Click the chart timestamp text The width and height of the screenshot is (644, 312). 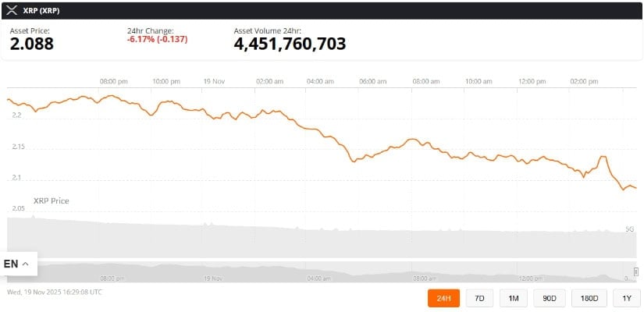(x=55, y=292)
